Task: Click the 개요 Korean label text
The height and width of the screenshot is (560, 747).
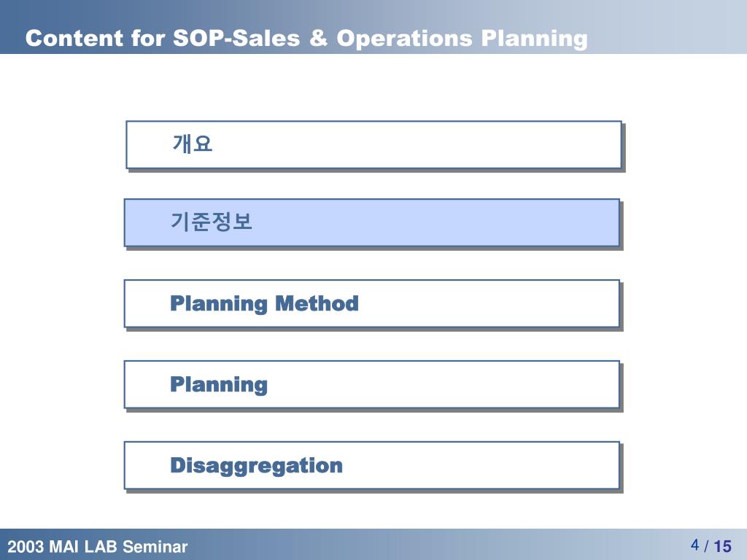Action: [192, 144]
